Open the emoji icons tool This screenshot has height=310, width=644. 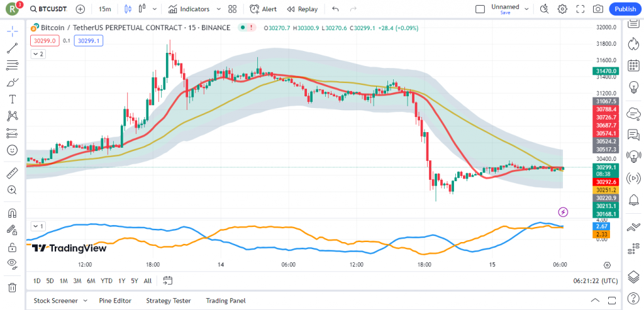pos(13,150)
